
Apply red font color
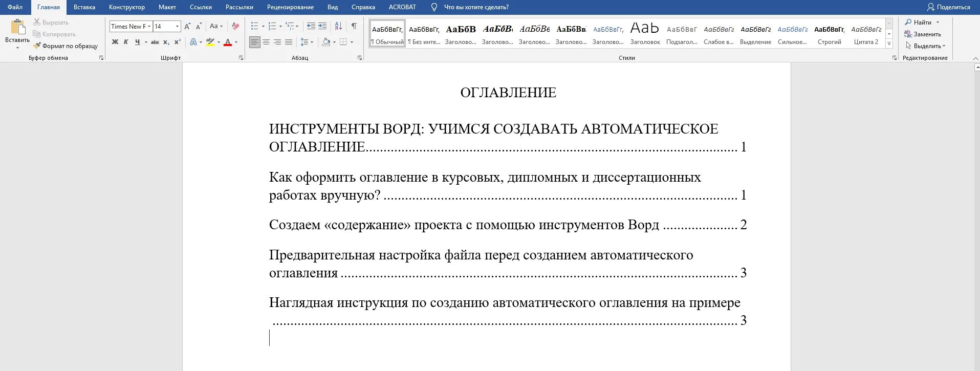pos(228,42)
